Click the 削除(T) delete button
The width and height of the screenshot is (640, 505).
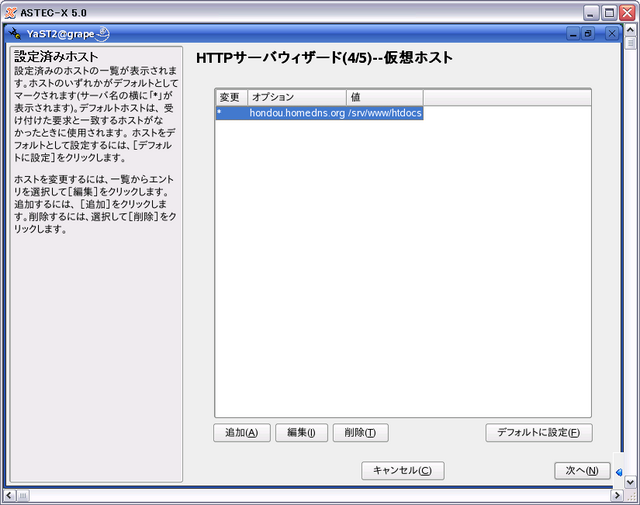[x=360, y=433]
